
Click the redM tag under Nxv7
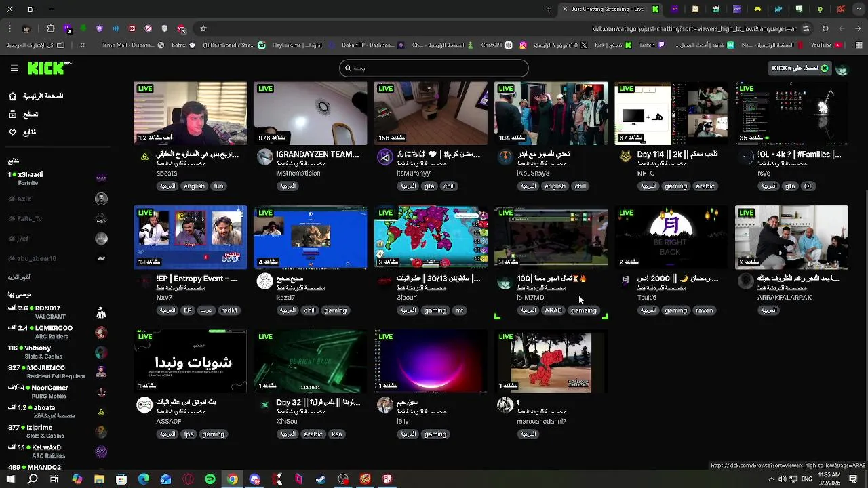[229, 310]
